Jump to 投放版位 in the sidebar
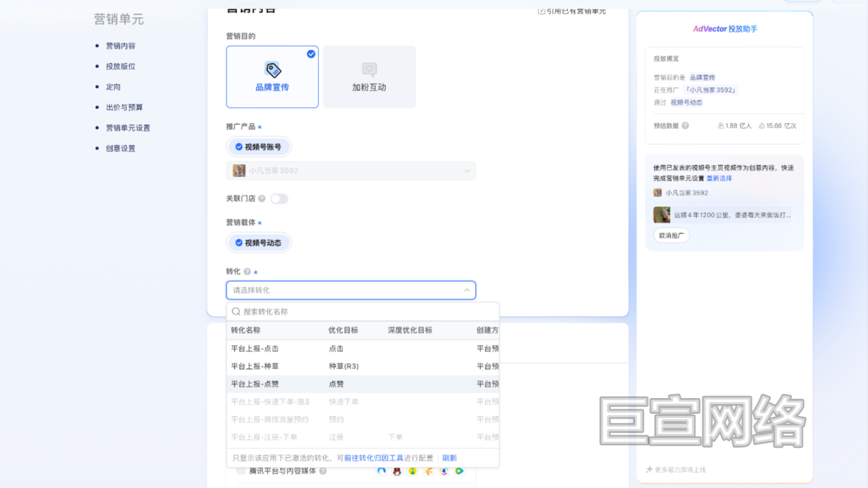The height and width of the screenshot is (488, 868). [120, 67]
